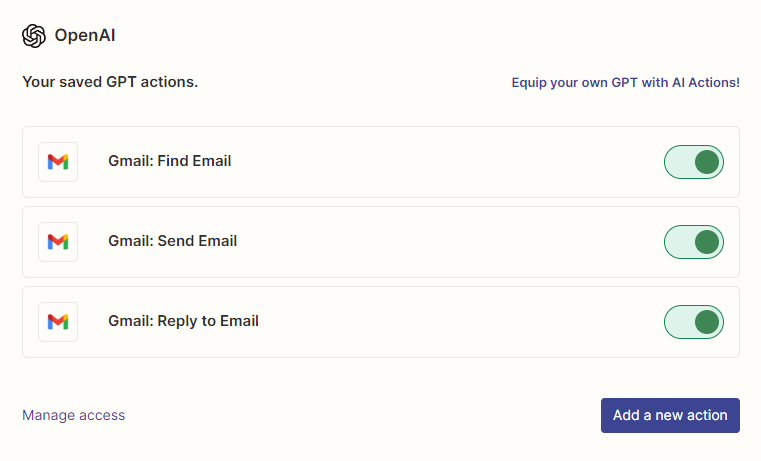Select the "Gmail: Find Email" label text
761x461 pixels.
point(170,161)
